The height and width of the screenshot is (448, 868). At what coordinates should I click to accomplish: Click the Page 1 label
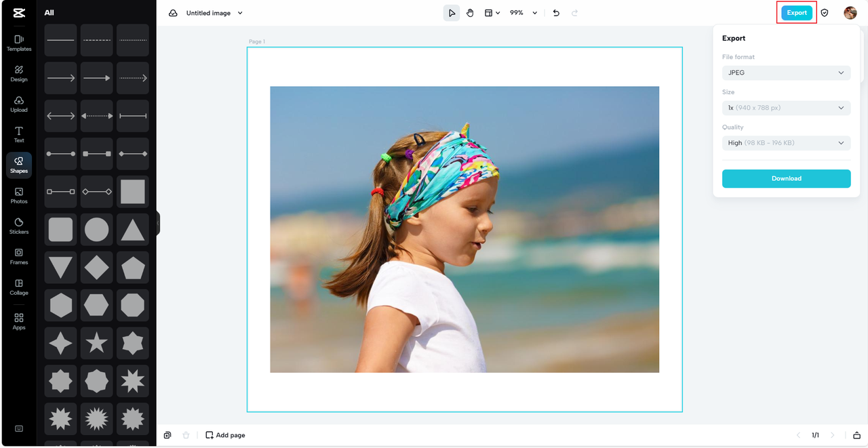click(x=256, y=41)
